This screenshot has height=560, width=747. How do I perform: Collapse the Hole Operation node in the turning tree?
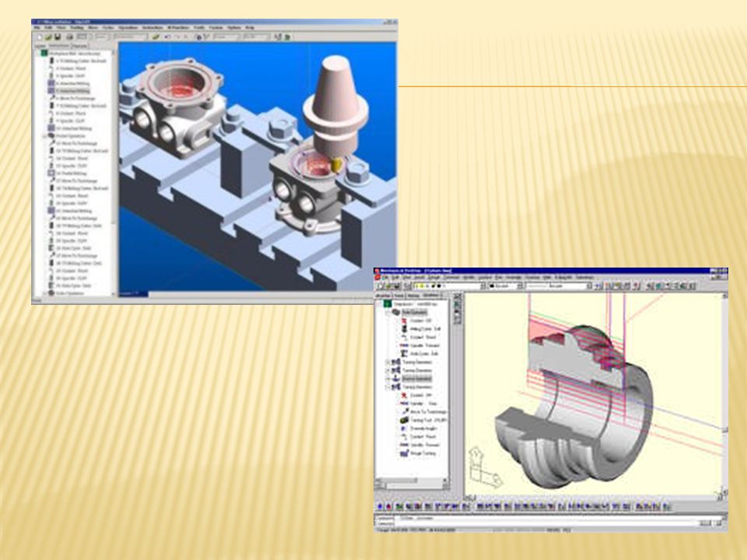(x=388, y=313)
